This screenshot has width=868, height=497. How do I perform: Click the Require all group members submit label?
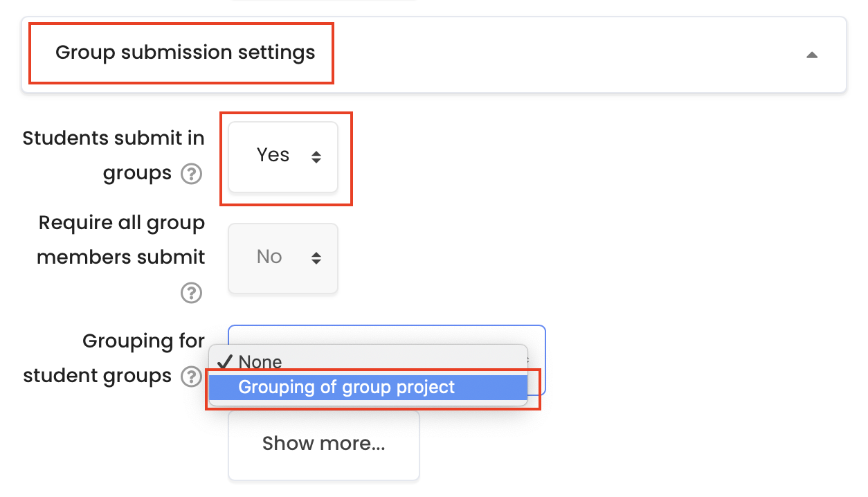point(121,240)
